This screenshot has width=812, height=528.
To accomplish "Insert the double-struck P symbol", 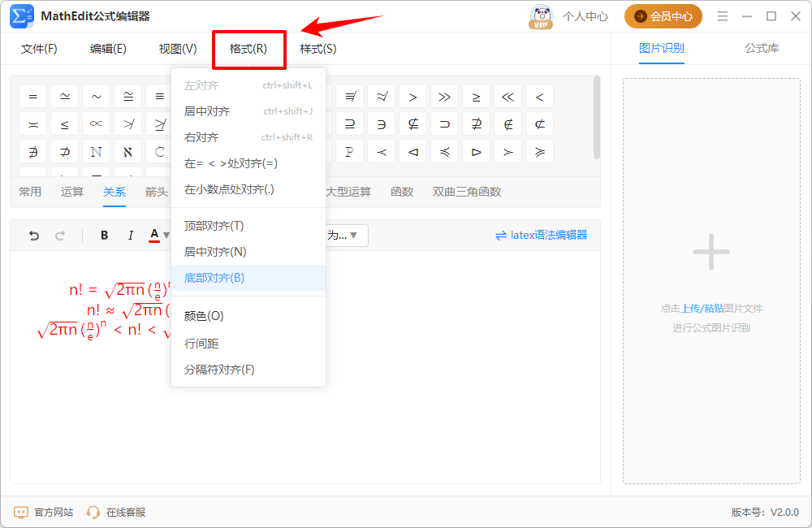I will pyautogui.click(x=349, y=152).
